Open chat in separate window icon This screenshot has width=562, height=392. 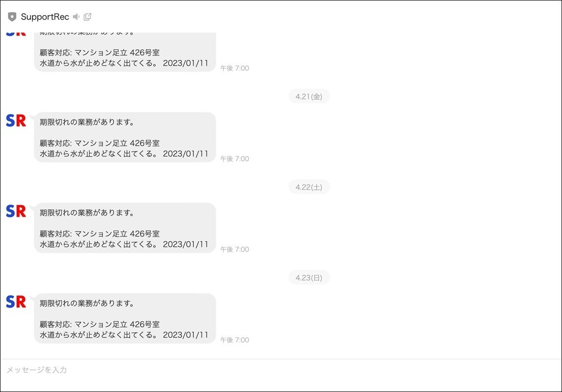[x=88, y=17]
